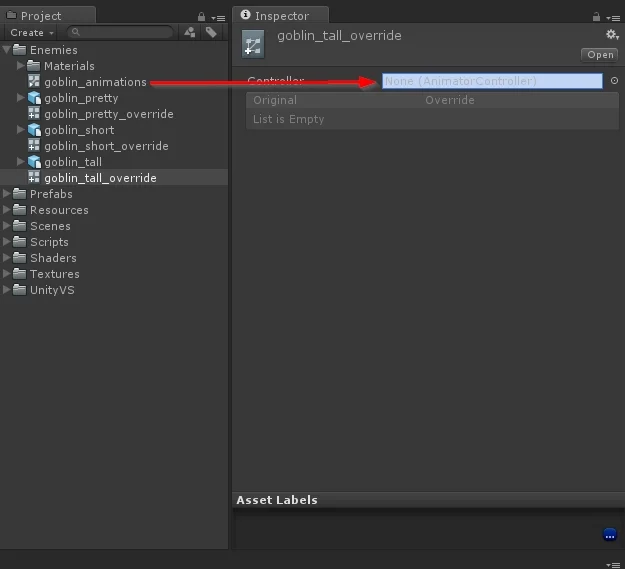Click the Project search field
625x569 pixels.
tap(120, 32)
